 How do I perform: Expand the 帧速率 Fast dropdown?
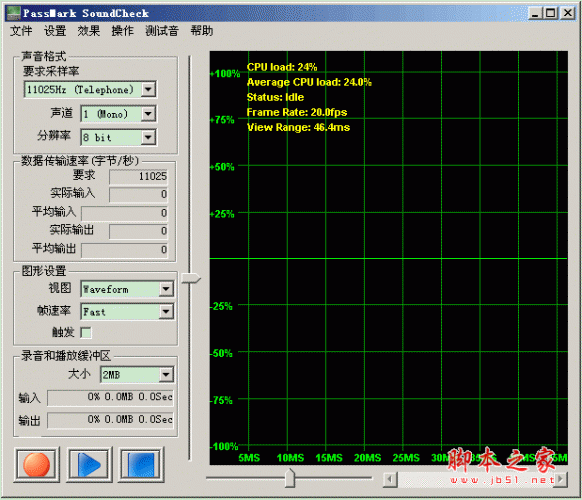(166, 311)
